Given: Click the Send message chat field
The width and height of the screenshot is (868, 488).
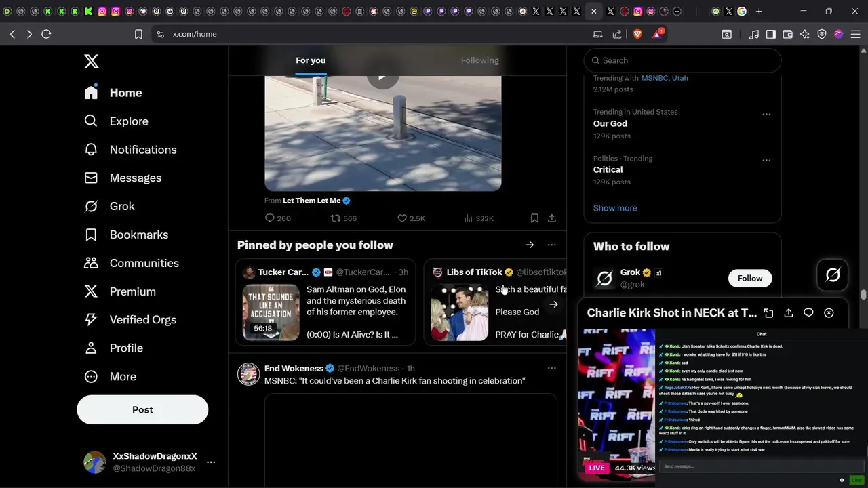Looking at the screenshot, I should click(x=761, y=466).
